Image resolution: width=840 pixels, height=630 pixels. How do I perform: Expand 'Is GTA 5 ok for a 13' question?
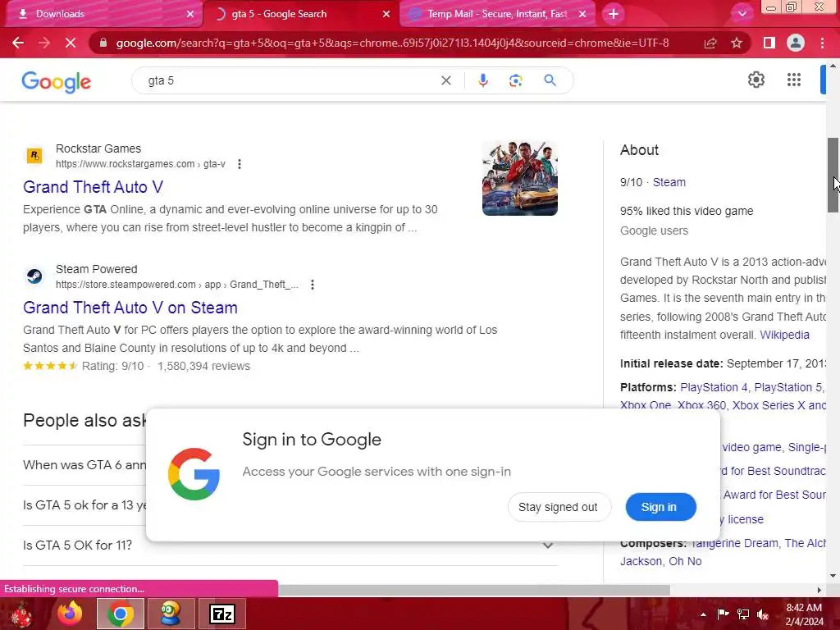tap(84, 505)
